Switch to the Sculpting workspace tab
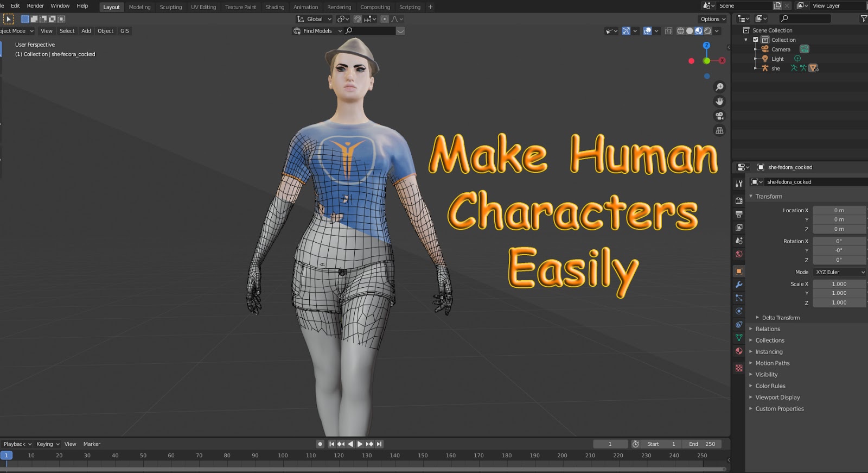The height and width of the screenshot is (473, 868). pyautogui.click(x=171, y=7)
